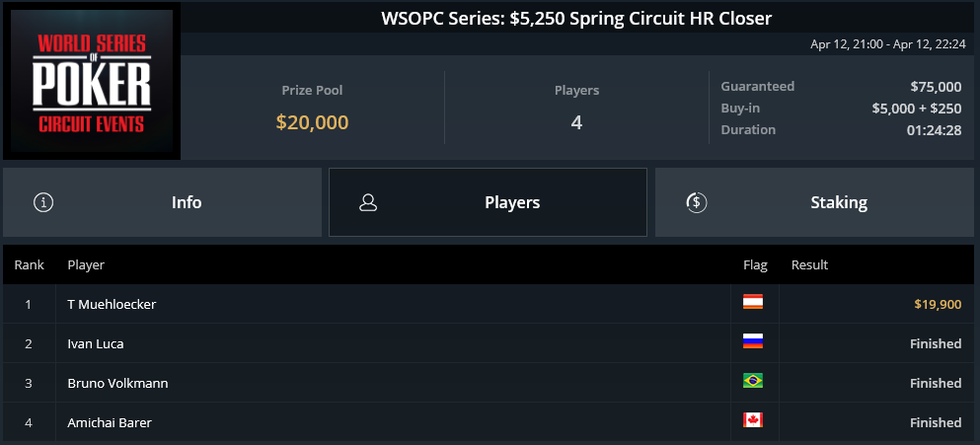The image size is (980, 445).
Task: Select player Ivan Luca
Action: point(96,343)
